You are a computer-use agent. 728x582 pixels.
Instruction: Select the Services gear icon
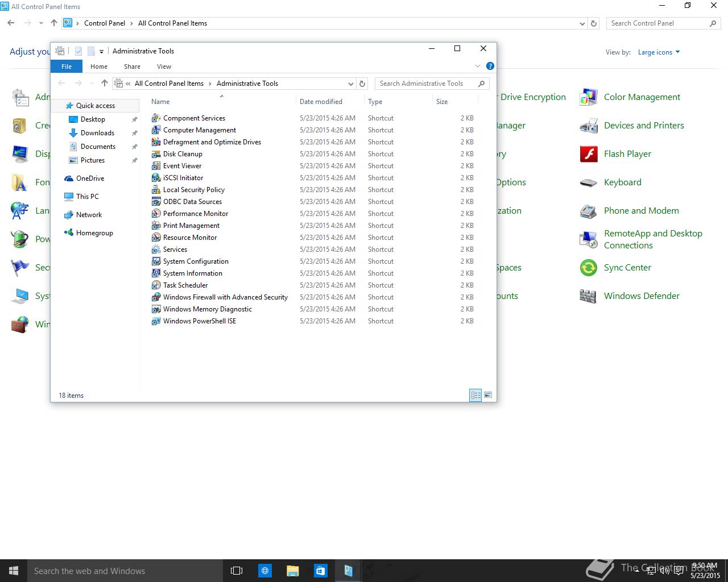(x=156, y=250)
